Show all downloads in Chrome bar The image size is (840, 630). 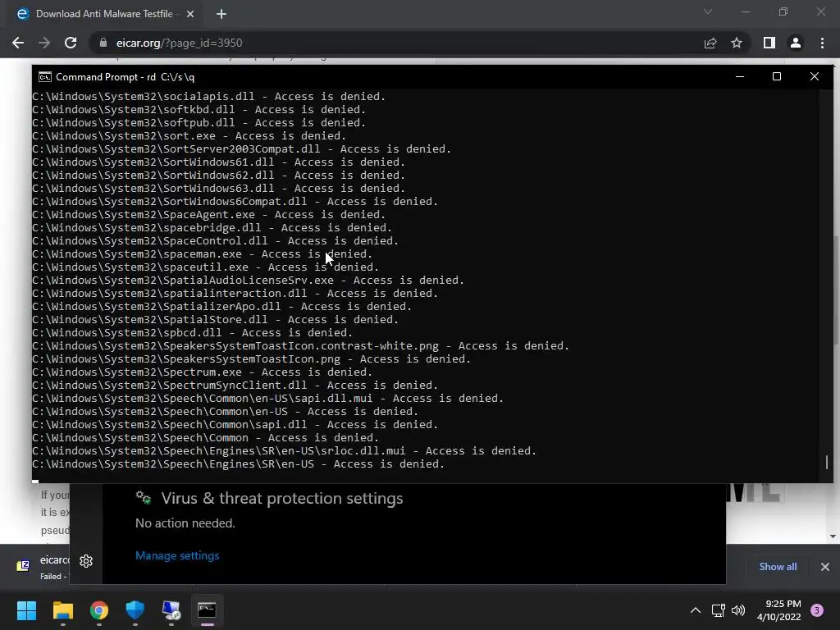(x=778, y=567)
